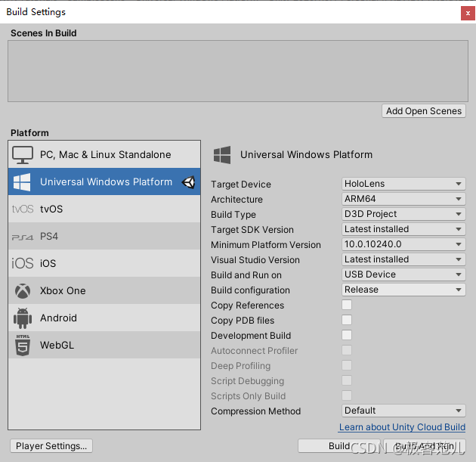Screen dimensions: 476x462
Task: Open the Build and Run on dropdown
Action: tap(403, 274)
